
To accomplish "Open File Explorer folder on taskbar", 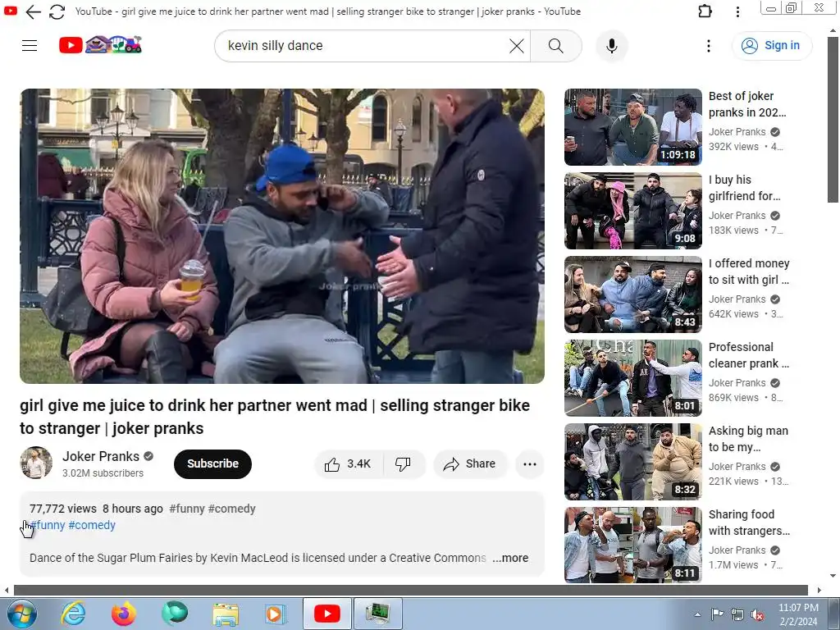I will click(226, 614).
